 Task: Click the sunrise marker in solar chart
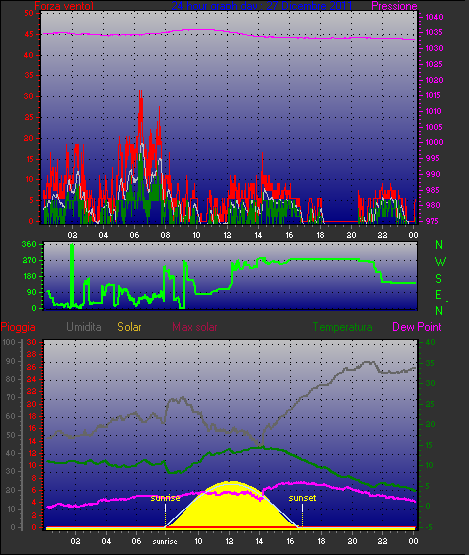click(165, 498)
